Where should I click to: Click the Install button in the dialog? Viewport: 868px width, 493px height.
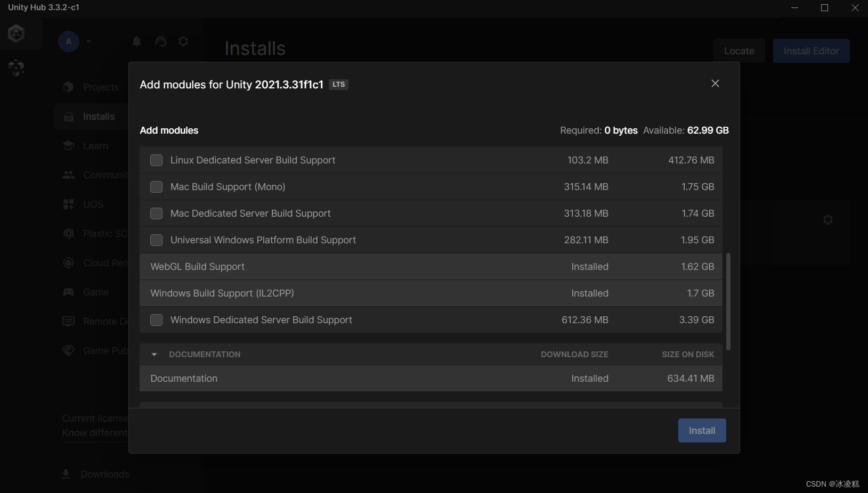pos(702,431)
